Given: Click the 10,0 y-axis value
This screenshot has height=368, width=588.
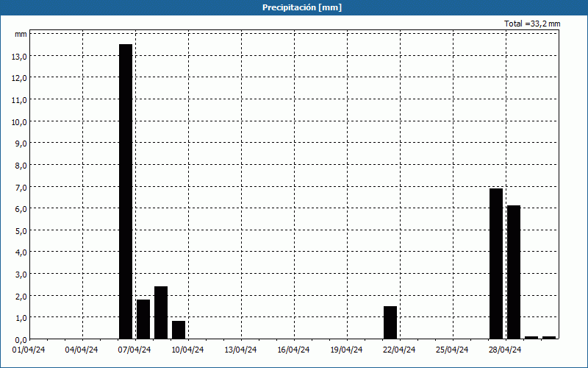Looking at the screenshot, I should point(19,121).
